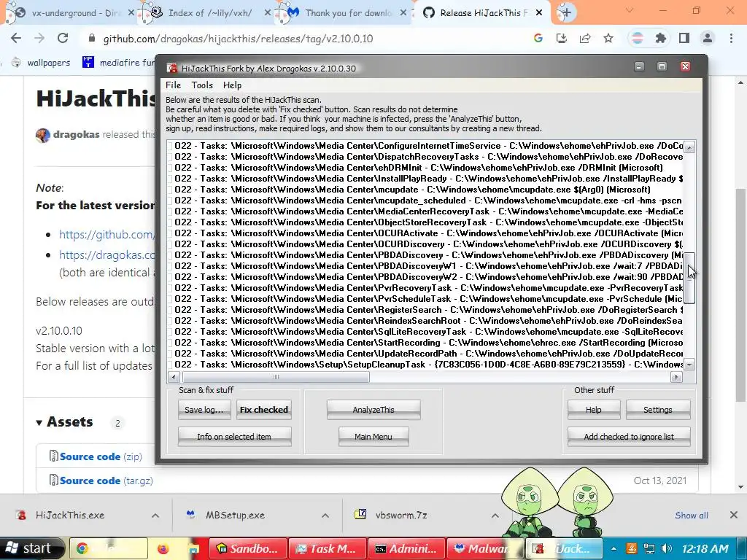Tick the ehDRMInit task checkbox

pos(170,168)
